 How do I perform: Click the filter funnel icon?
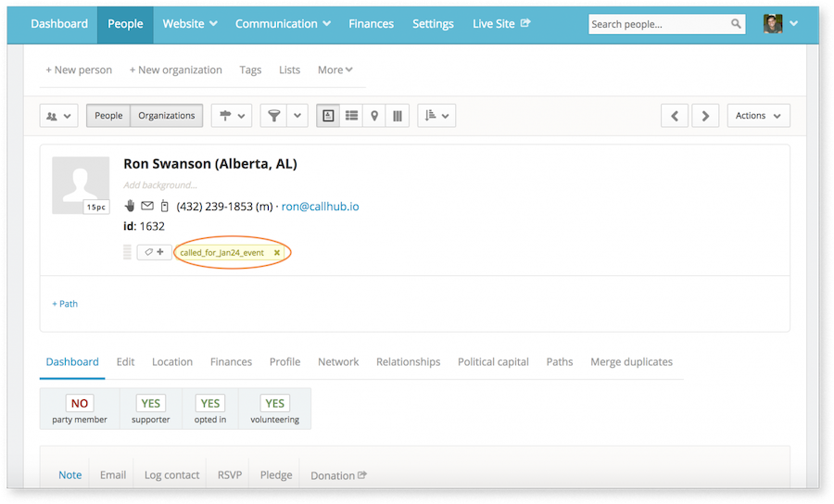coord(273,116)
